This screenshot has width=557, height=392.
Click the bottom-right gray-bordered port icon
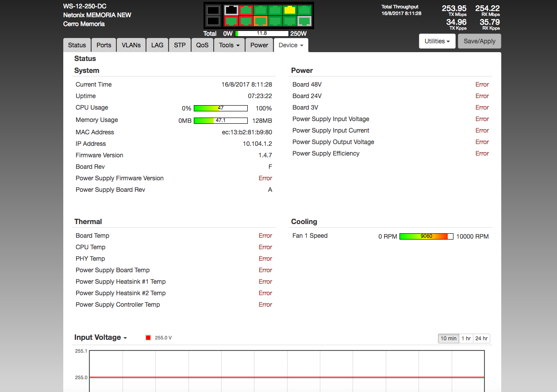coord(304,21)
